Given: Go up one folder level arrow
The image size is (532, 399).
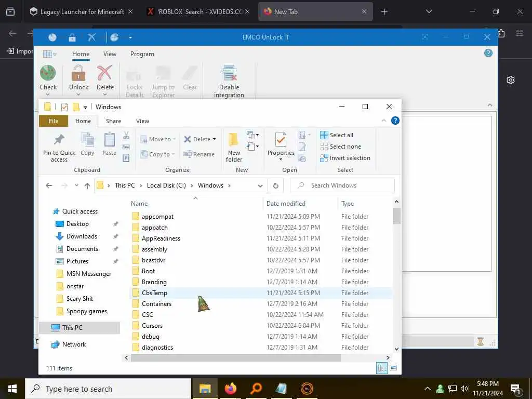Looking at the screenshot, I should pos(87,185).
